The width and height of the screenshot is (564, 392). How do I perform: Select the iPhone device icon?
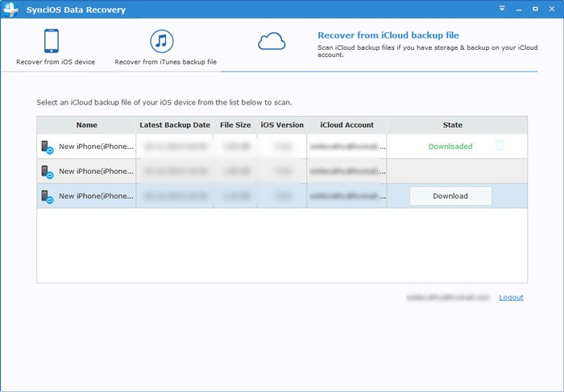(52, 41)
